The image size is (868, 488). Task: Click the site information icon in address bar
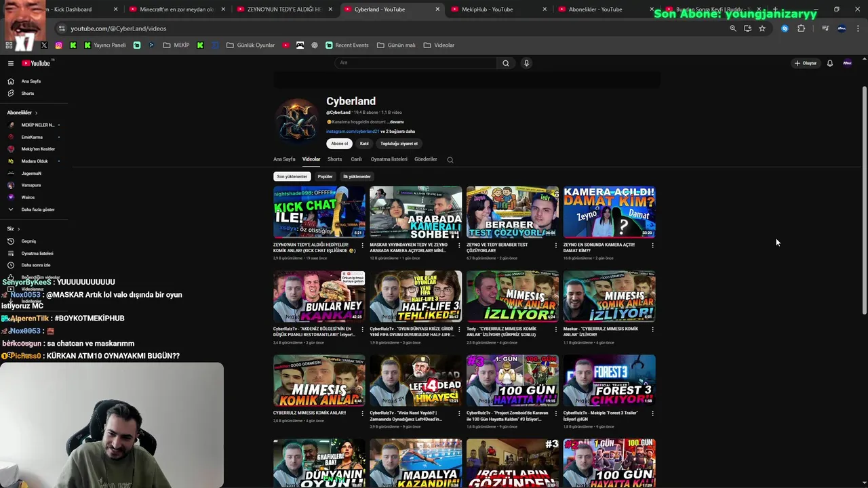[62, 28]
